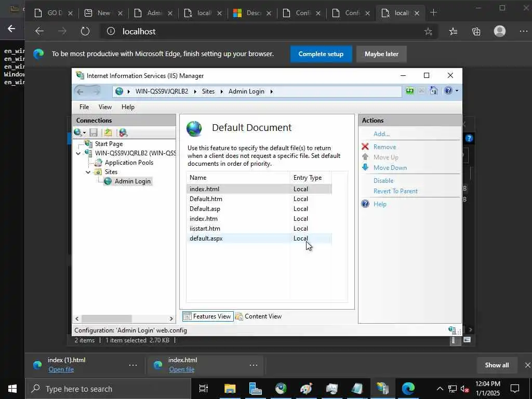The image size is (532, 399).
Task: Switch to Features View tab
Action: coord(208,316)
